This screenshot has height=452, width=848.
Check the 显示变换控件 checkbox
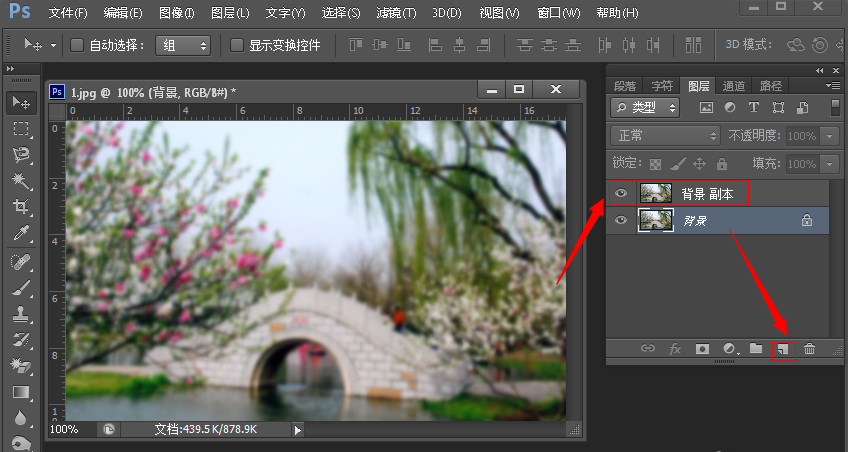[237, 45]
